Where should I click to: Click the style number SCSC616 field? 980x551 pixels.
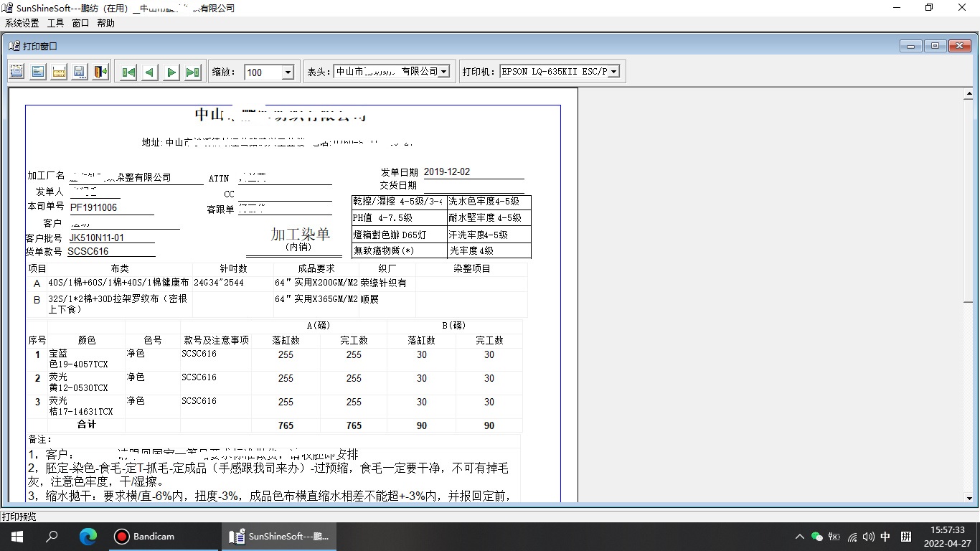pos(88,251)
